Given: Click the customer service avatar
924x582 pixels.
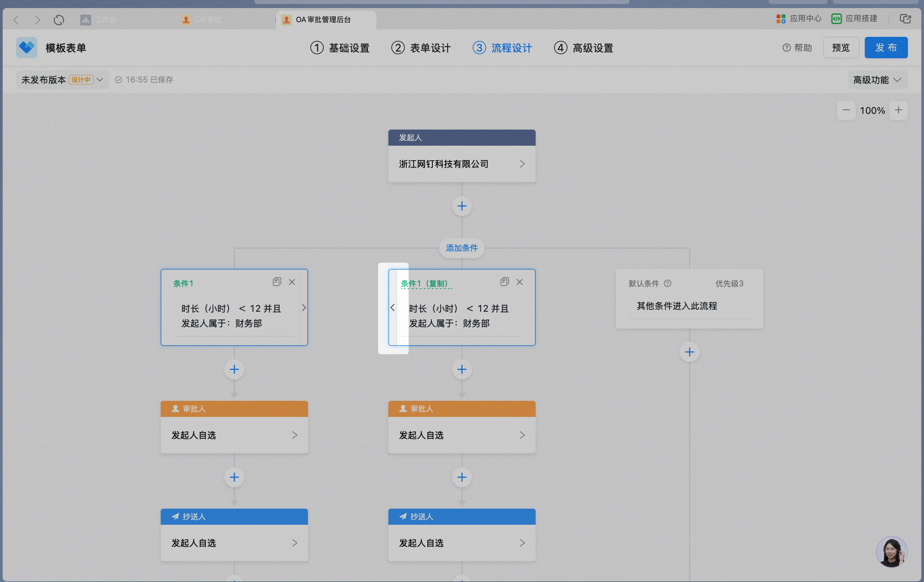Looking at the screenshot, I should (892, 552).
